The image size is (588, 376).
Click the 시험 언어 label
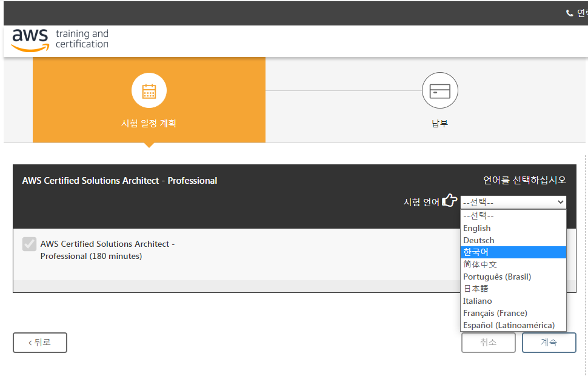421,203
